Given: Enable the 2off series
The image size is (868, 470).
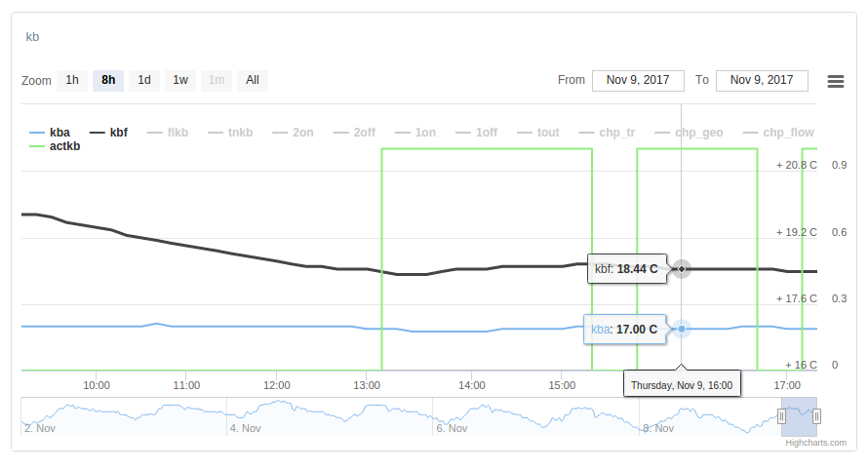Looking at the screenshot, I should [x=354, y=133].
